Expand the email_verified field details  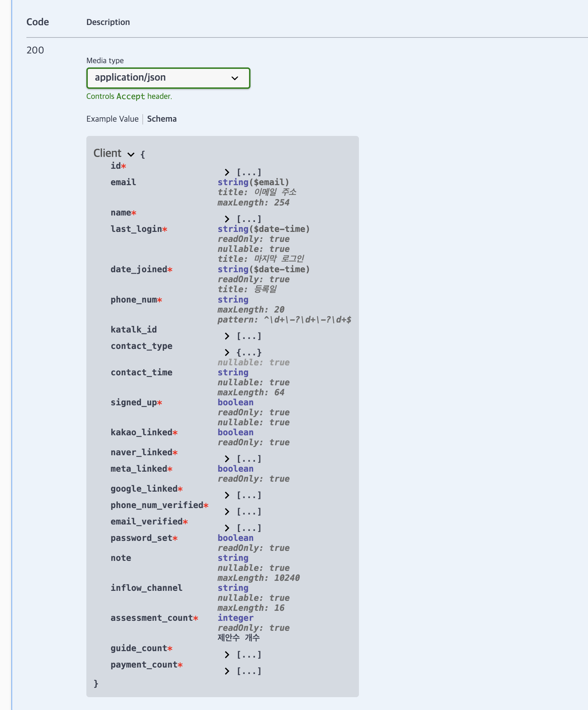pyautogui.click(x=227, y=528)
